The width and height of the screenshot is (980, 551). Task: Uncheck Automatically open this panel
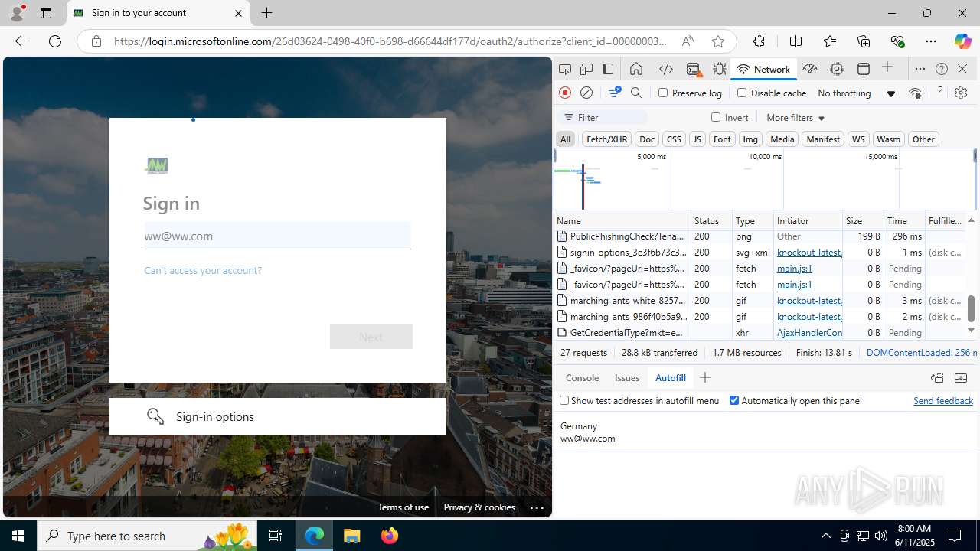(734, 400)
